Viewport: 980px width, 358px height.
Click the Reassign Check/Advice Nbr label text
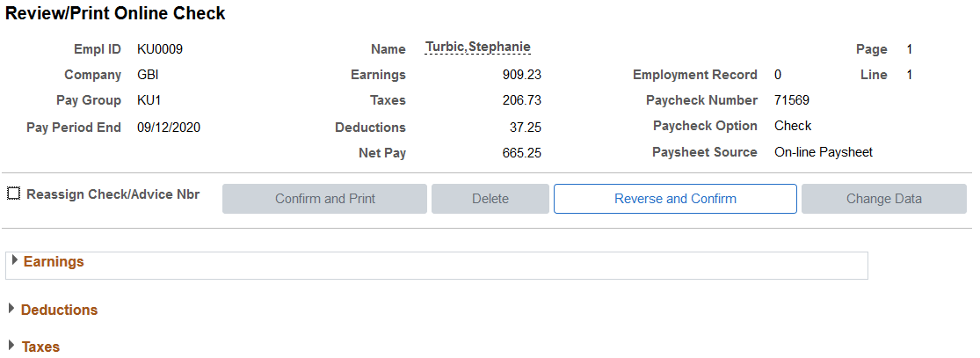pyautogui.click(x=113, y=194)
